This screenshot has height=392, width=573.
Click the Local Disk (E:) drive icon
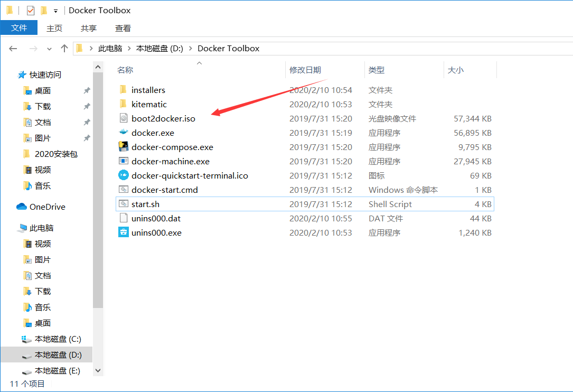tap(27, 371)
